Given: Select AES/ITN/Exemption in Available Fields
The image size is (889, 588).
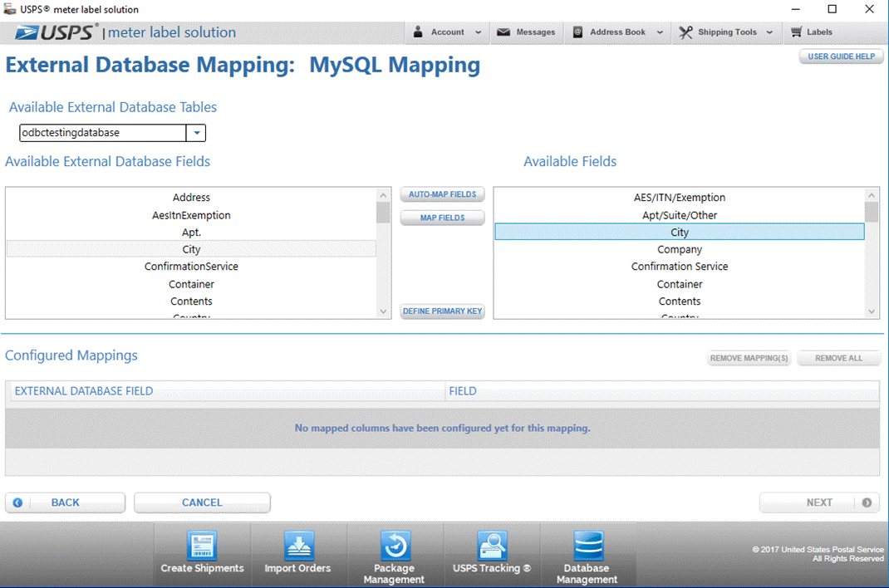Looking at the screenshot, I should point(680,197).
